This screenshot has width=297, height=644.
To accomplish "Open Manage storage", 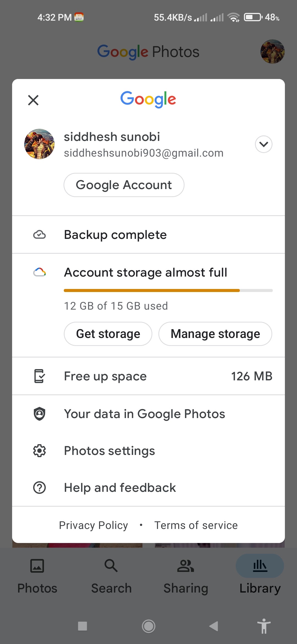I will pyautogui.click(x=215, y=334).
